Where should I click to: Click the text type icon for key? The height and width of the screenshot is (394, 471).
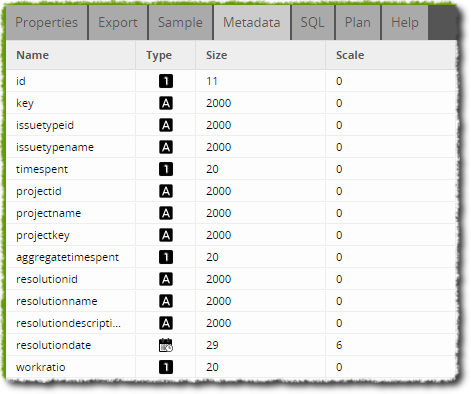[x=166, y=103]
